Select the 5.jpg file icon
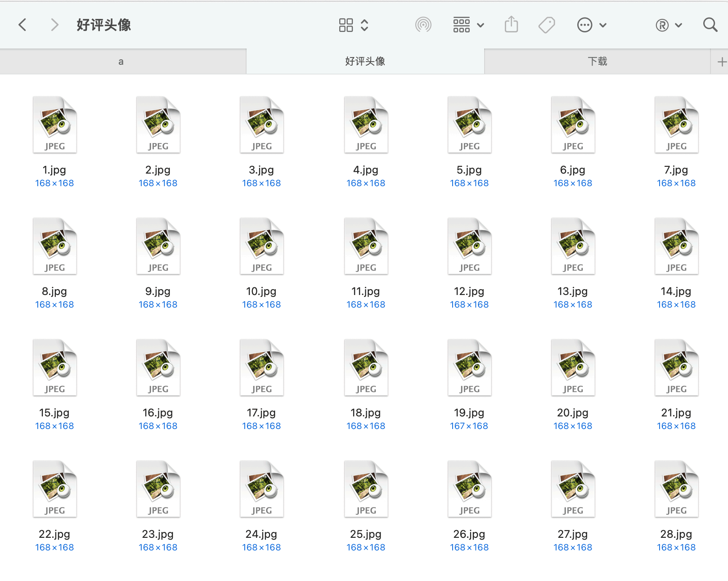Image resolution: width=728 pixels, height=581 pixels. point(470,125)
